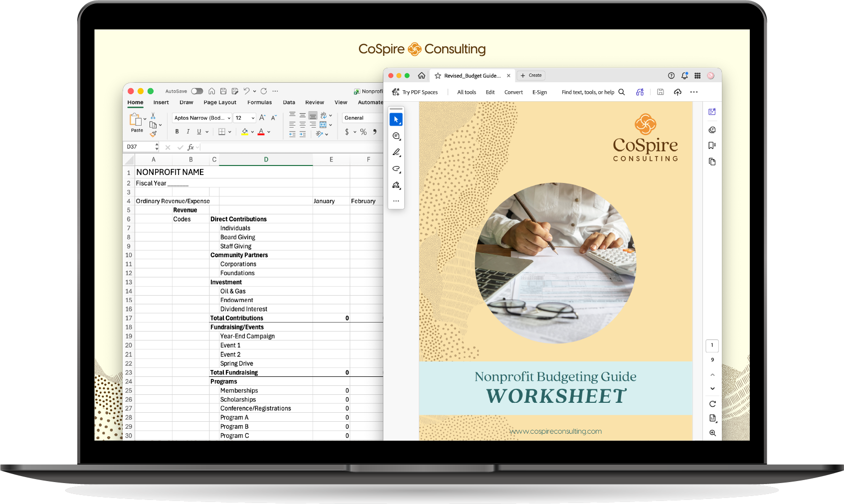The image size is (844, 504).
Task: Select the Acrobat highlighter pen tool
Action: (x=396, y=152)
